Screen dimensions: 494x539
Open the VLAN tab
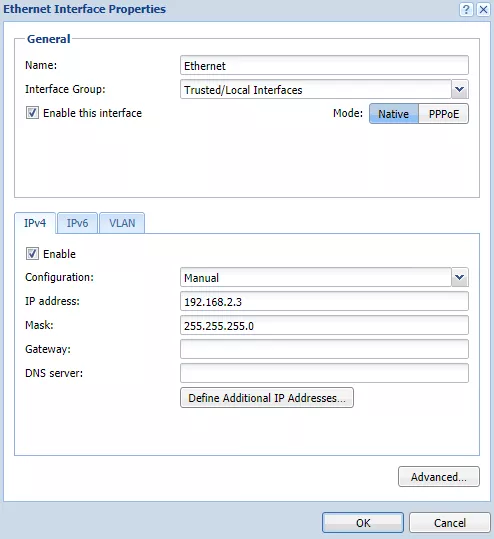[122, 223]
